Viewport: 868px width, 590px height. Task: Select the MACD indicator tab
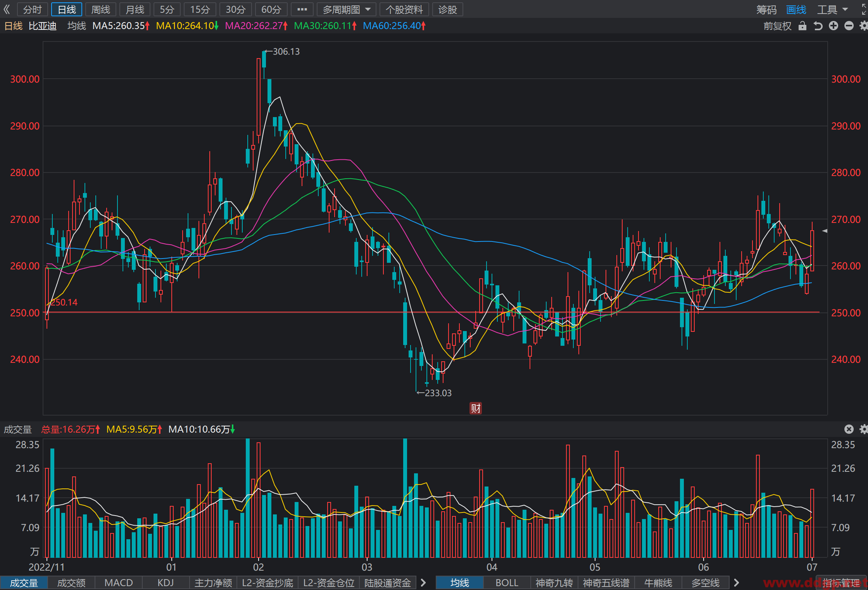[119, 583]
